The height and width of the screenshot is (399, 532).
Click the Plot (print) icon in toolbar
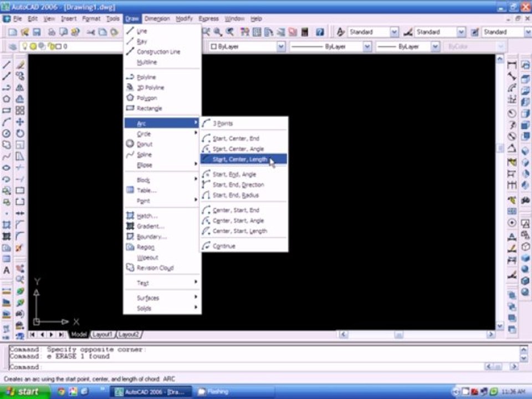(51, 32)
